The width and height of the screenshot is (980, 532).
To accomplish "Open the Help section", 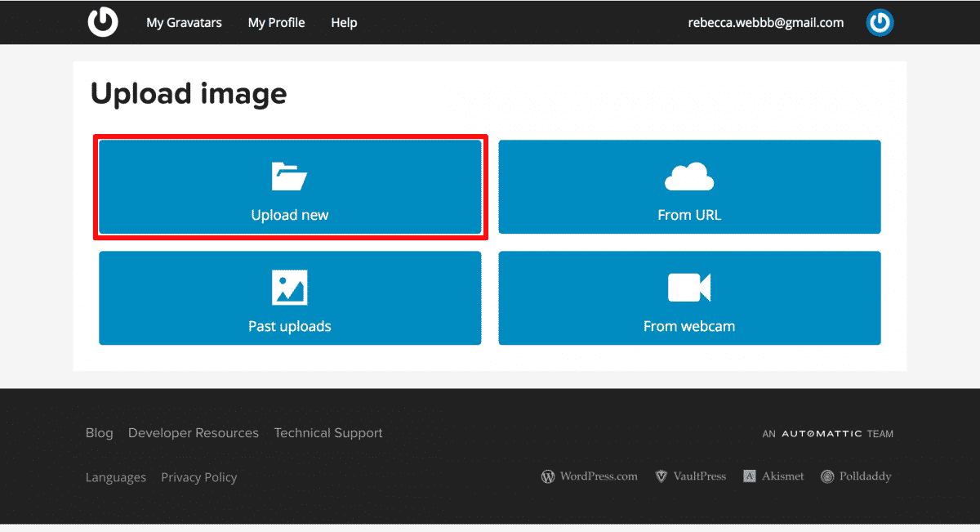I will (344, 22).
